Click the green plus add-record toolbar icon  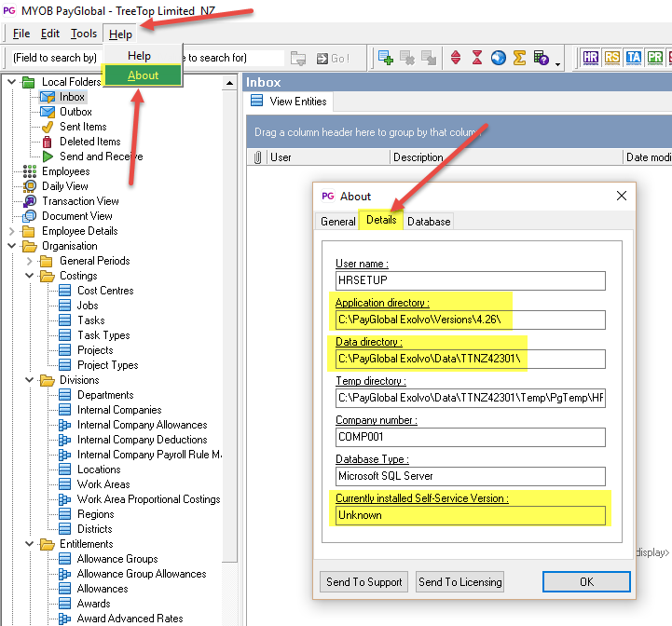(x=386, y=58)
